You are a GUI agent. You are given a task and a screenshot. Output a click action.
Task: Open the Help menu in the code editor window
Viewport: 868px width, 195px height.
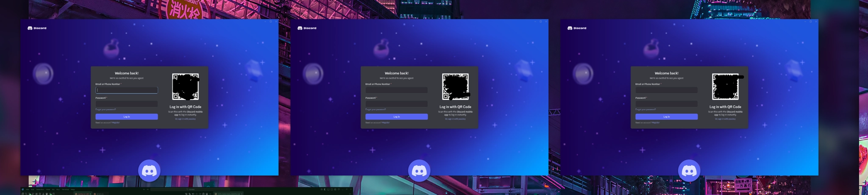72,189
